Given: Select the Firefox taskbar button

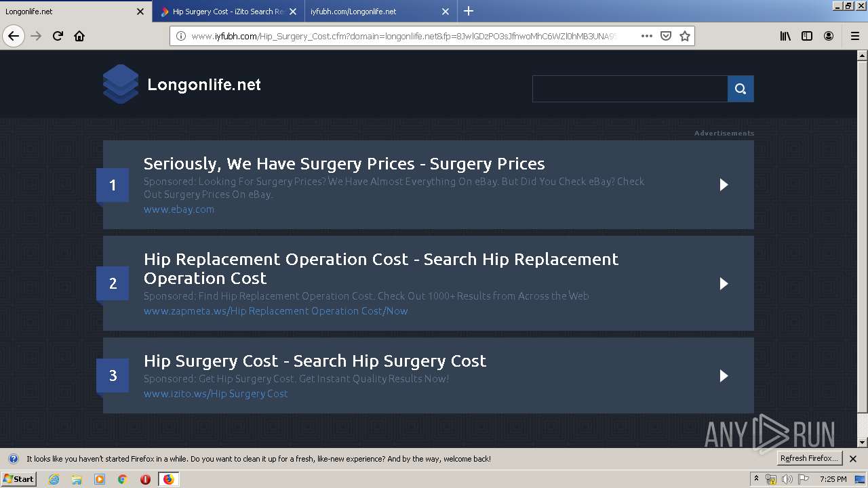Looking at the screenshot, I should point(168,479).
